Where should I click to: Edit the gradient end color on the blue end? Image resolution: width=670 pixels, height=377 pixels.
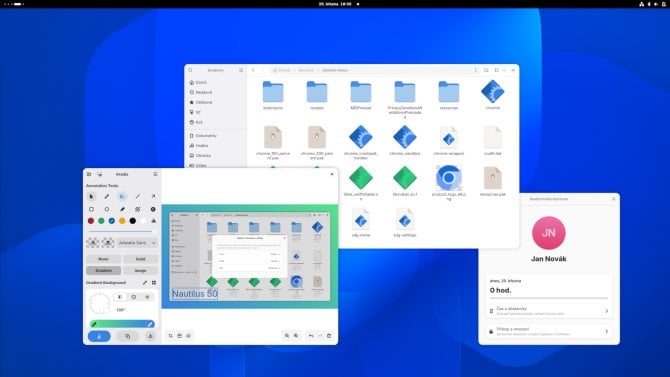point(150,324)
